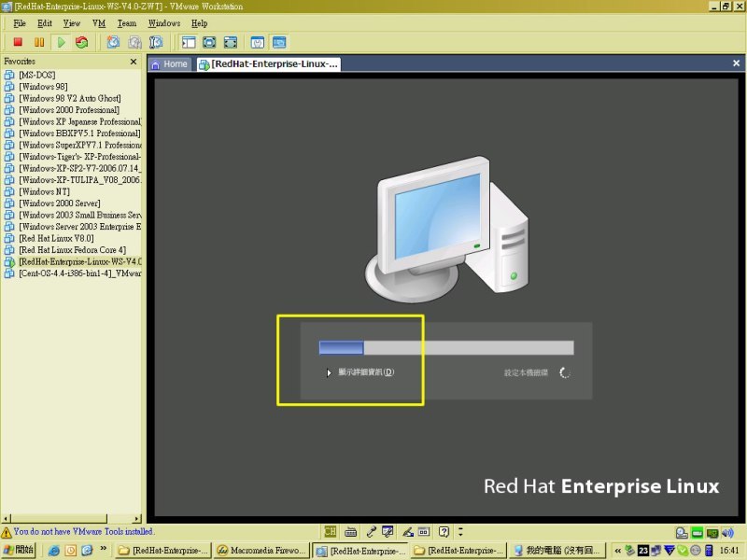747x560 pixels.
Task: Click the console view toolbar icon
Action: pos(279,42)
